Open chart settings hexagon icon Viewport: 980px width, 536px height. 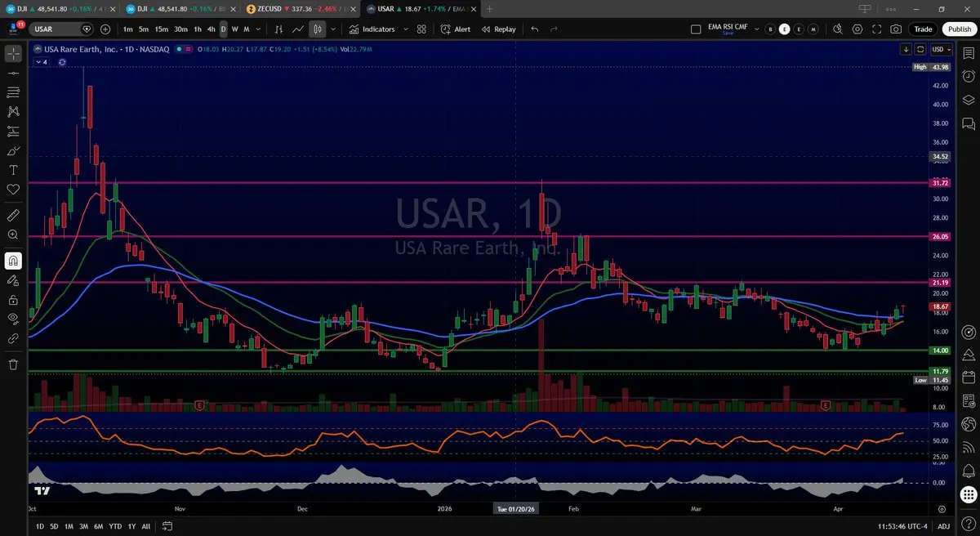(x=857, y=29)
